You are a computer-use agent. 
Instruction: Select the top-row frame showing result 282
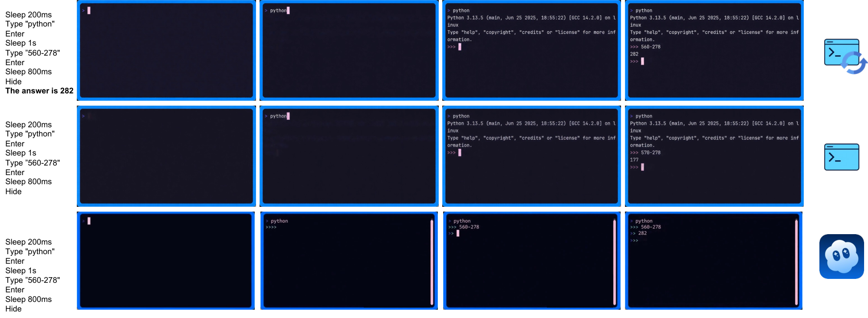click(714, 50)
